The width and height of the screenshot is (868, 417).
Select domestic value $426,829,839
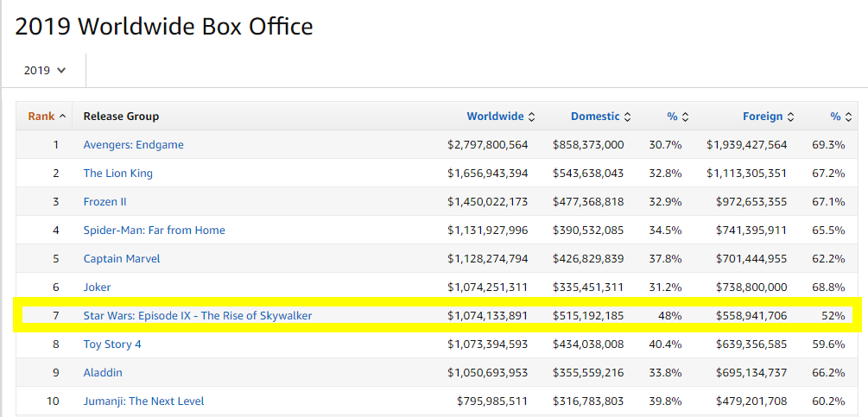pyautogui.click(x=588, y=259)
